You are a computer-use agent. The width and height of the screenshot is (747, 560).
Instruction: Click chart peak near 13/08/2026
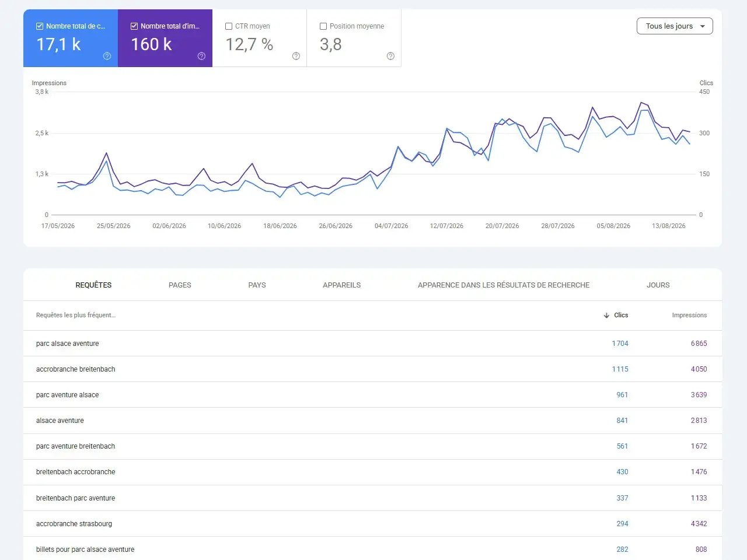641,103
